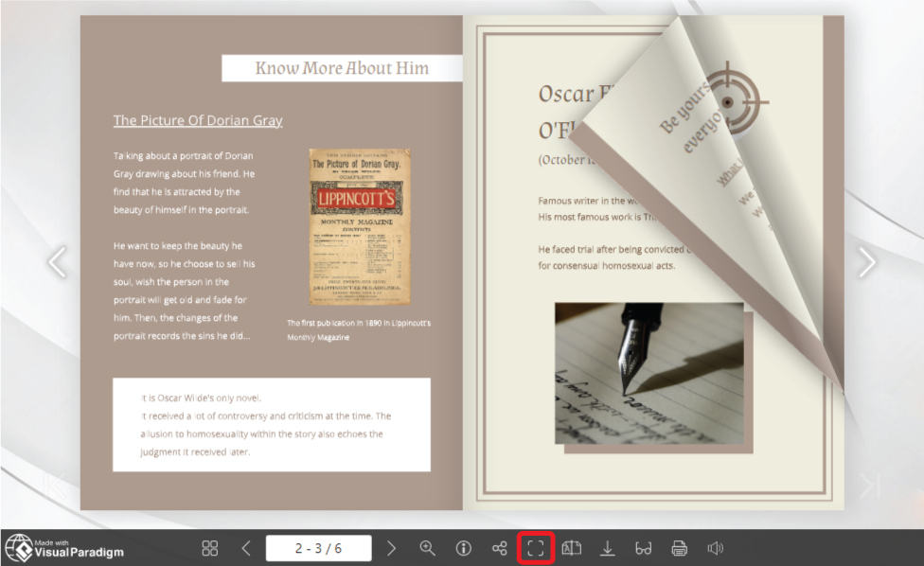Image resolution: width=924 pixels, height=566 pixels.
Task: Select the previous-page chevron in the toolbar
Action: click(x=247, y=548)
